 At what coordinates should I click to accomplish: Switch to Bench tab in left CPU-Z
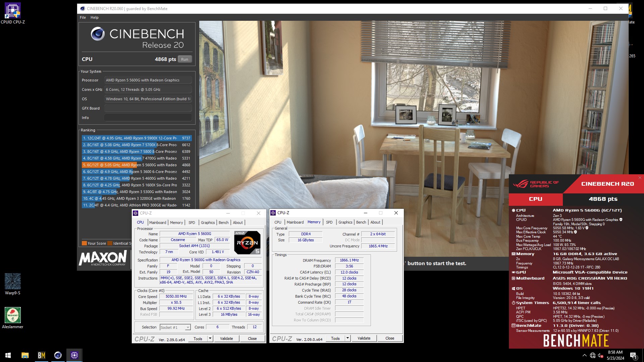[x=223, y=223]
